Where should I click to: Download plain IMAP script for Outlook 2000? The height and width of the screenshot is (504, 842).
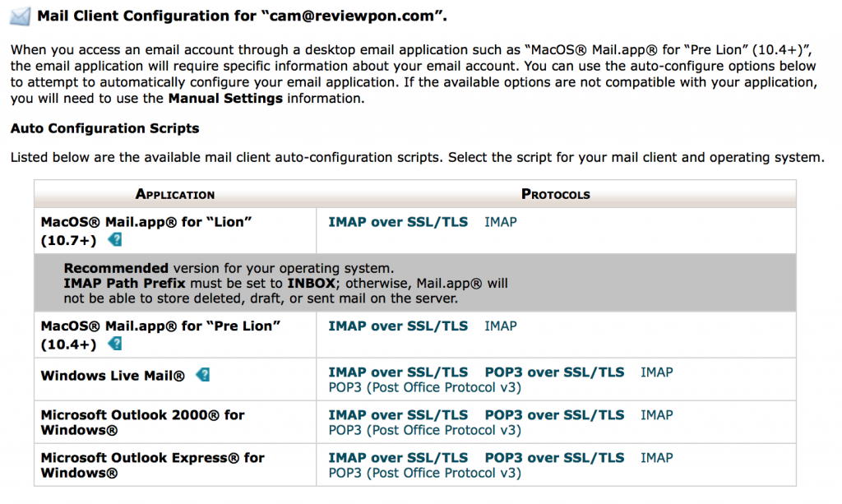(x=657, y=415)
